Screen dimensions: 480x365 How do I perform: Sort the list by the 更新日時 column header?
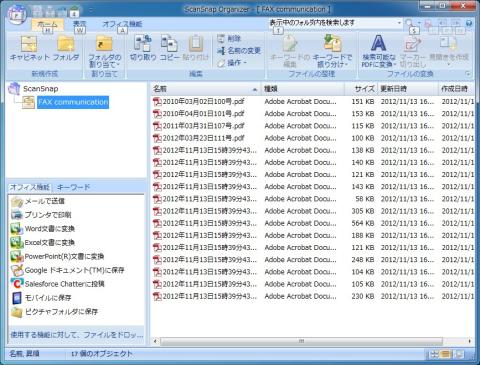(x=408, y=89)
